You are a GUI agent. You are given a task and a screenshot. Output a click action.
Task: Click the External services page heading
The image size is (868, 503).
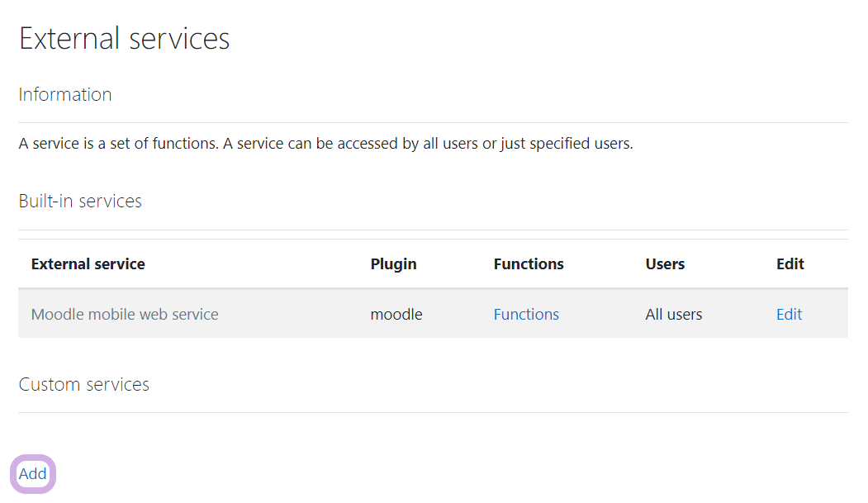(124, 39)
